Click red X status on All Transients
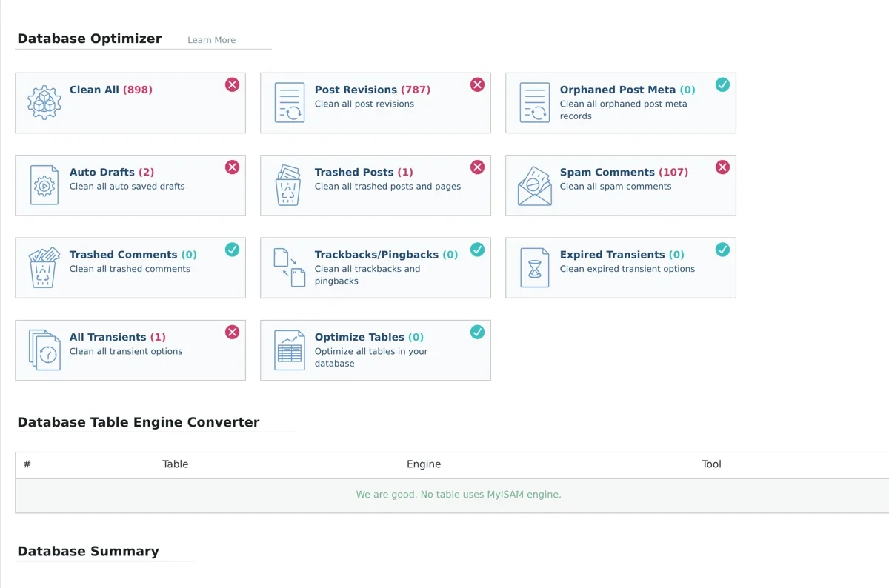The image size is (889, 588). (233, 332)
